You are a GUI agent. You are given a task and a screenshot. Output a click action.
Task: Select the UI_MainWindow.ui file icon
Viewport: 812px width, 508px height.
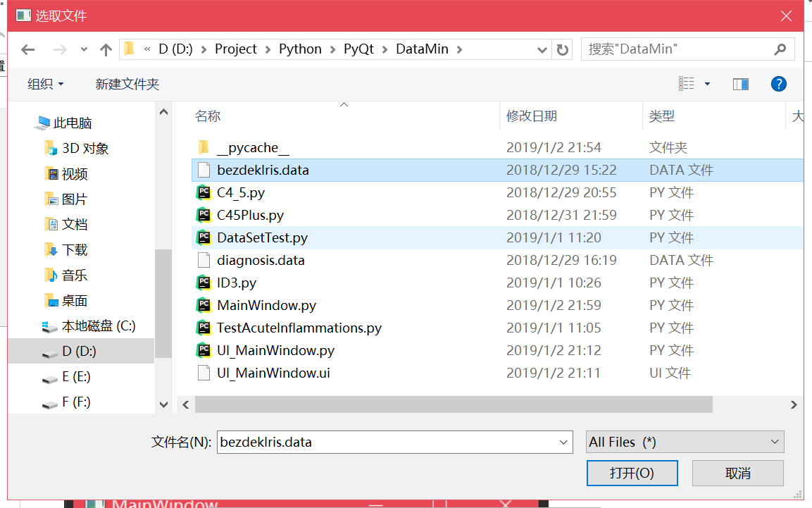(204, 373)
